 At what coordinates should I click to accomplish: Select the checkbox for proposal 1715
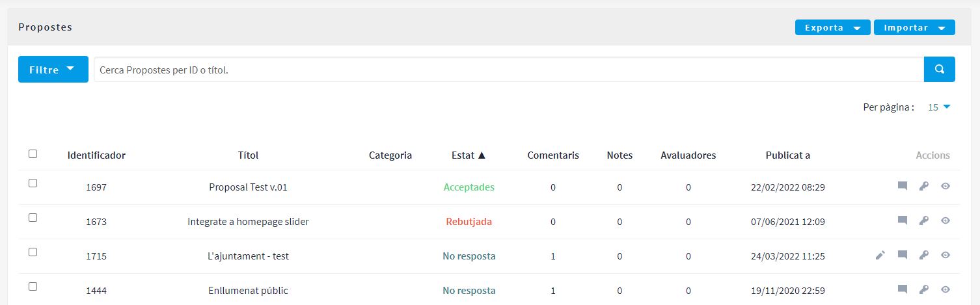coord(33,252)
